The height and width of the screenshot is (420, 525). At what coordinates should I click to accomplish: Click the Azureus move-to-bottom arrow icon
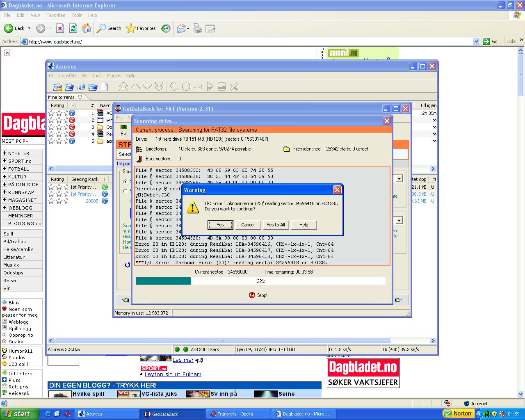click(x=160, y=87)
